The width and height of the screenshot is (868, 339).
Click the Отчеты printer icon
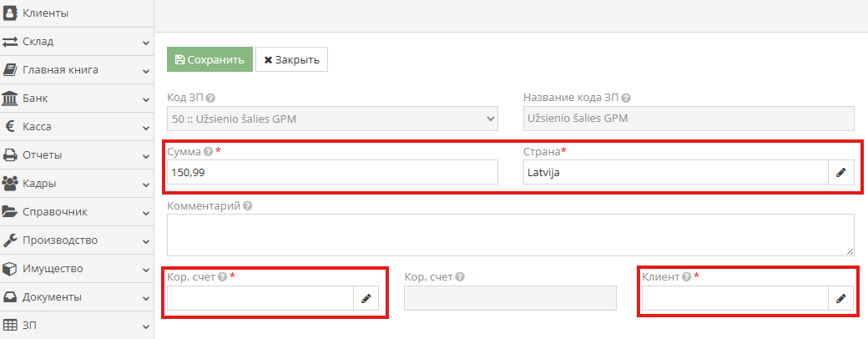pyautogui.click(x=10, y=155)
